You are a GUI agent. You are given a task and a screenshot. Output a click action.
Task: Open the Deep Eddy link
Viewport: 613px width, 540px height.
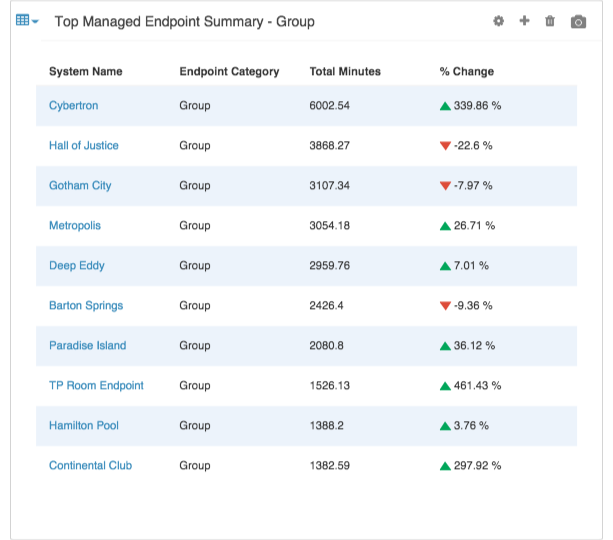point(77,266)
